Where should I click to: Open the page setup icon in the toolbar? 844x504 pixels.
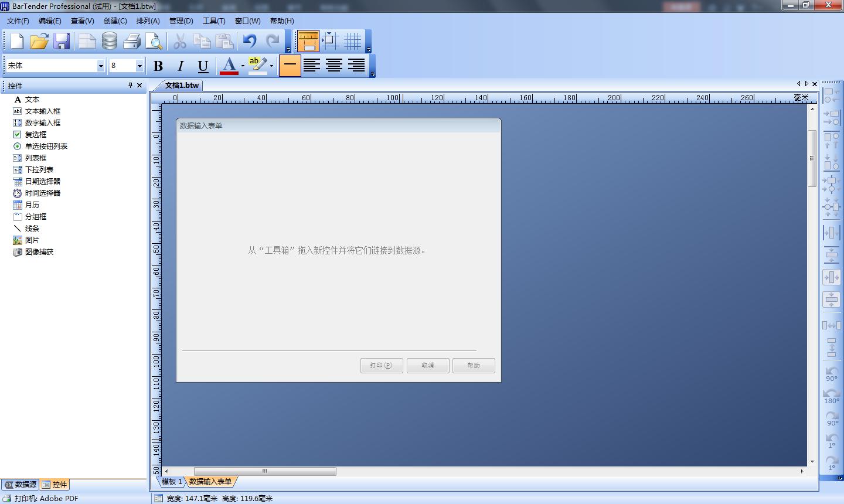(87, 41)
